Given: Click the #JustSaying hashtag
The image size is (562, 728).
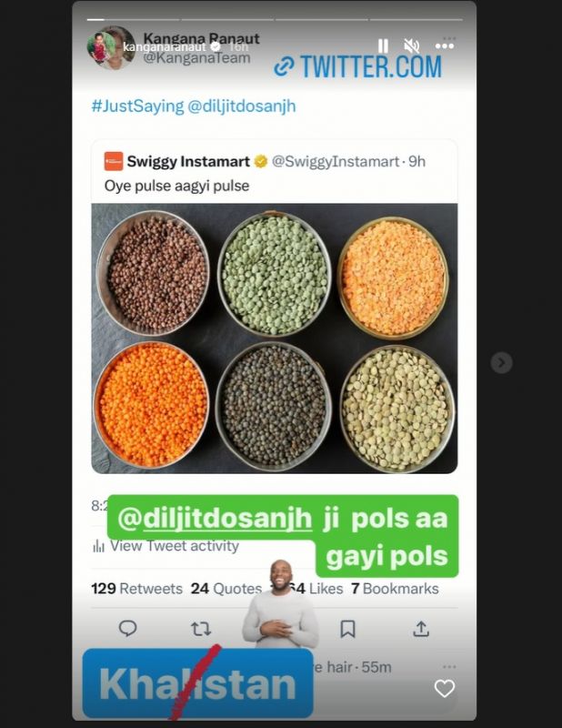Looking at the screenshot, I should [138, 106].
